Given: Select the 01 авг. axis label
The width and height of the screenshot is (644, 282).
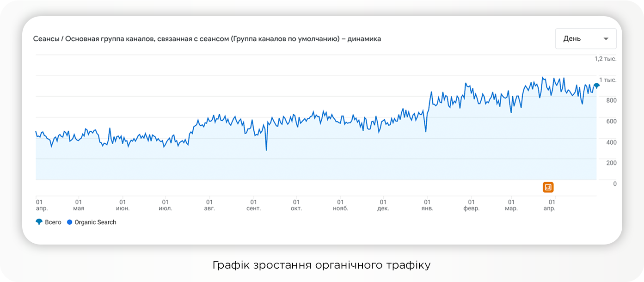Looking at the screenshot, I should [209, 205].
